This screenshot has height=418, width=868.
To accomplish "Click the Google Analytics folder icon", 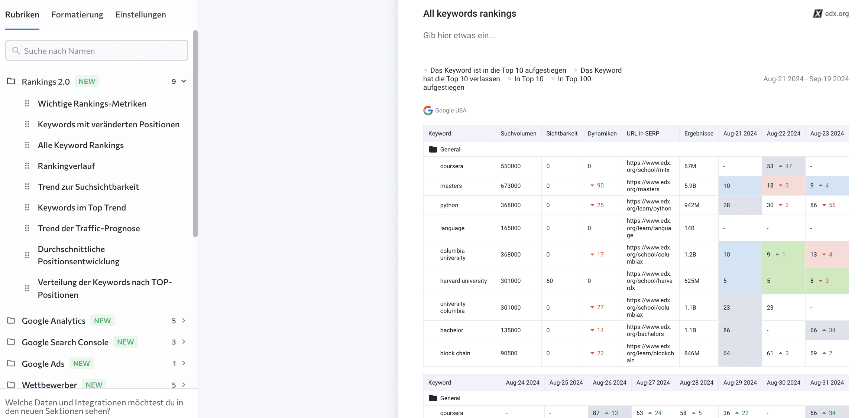I will (x=11, y=321).
